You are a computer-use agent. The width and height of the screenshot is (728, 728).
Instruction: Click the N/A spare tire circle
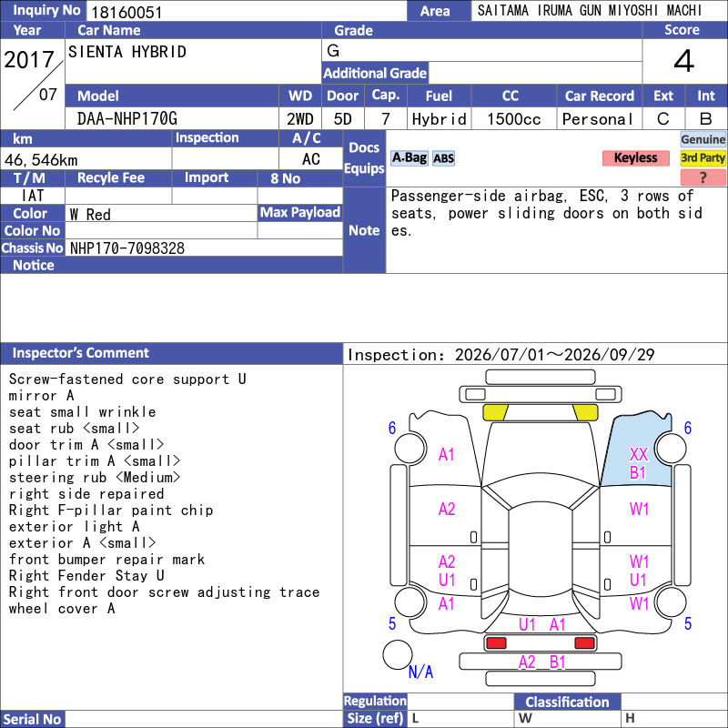coord(398,654)
